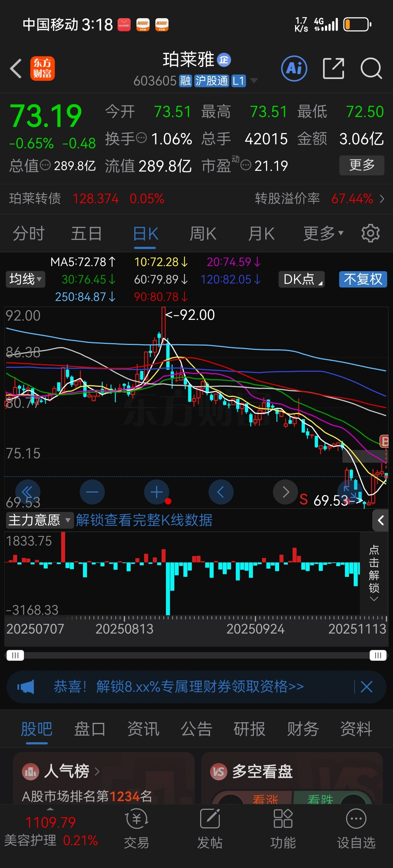393x868 pixels.
Task: Zoom out the K-line chart with minus
Action: [x=92, y=492]
